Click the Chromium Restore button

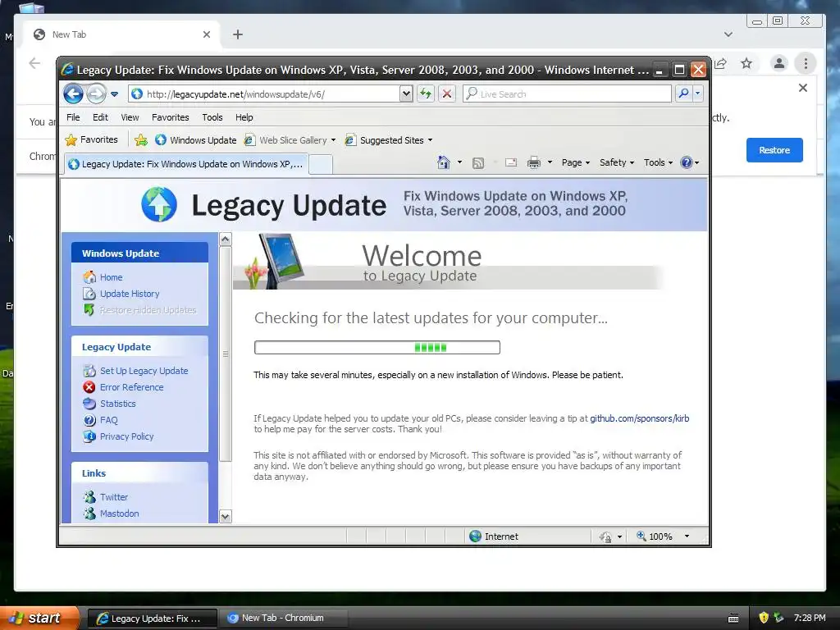pyautogui.click(x=774, y=150)
